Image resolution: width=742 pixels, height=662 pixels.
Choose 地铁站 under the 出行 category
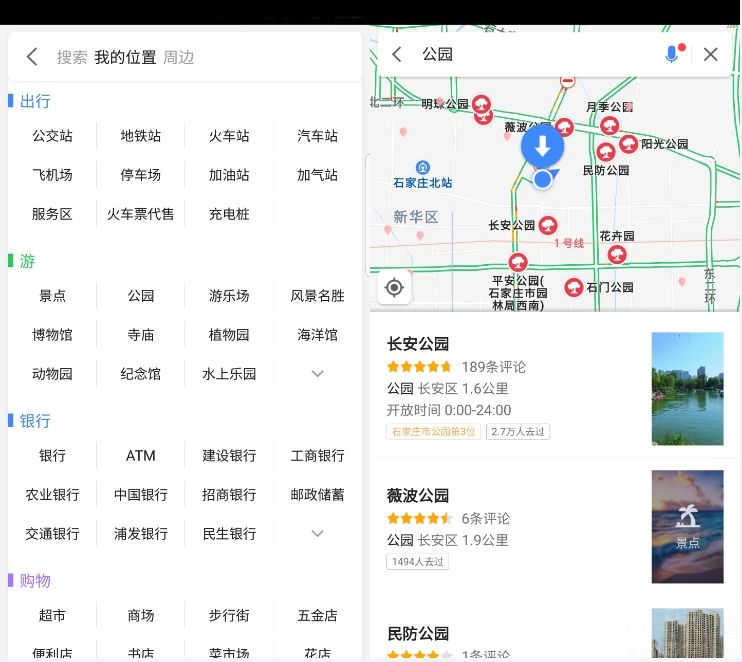(x=141, y=136)
